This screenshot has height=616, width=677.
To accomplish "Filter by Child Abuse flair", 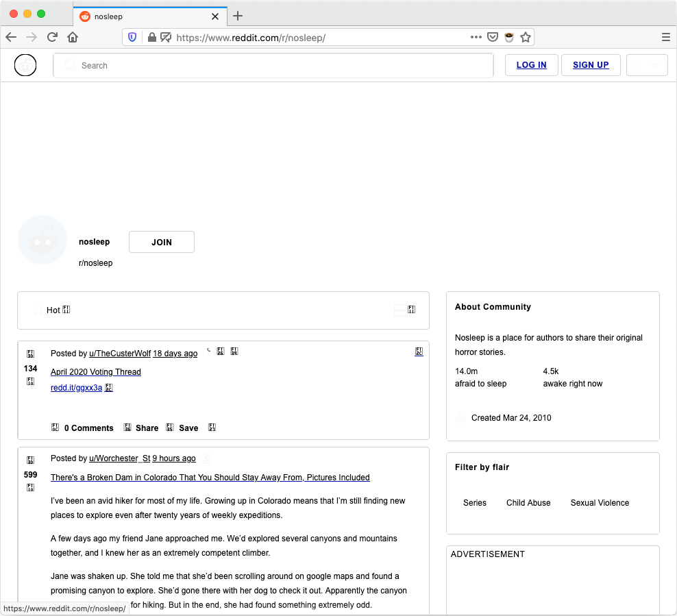I will tap(528, 503).
